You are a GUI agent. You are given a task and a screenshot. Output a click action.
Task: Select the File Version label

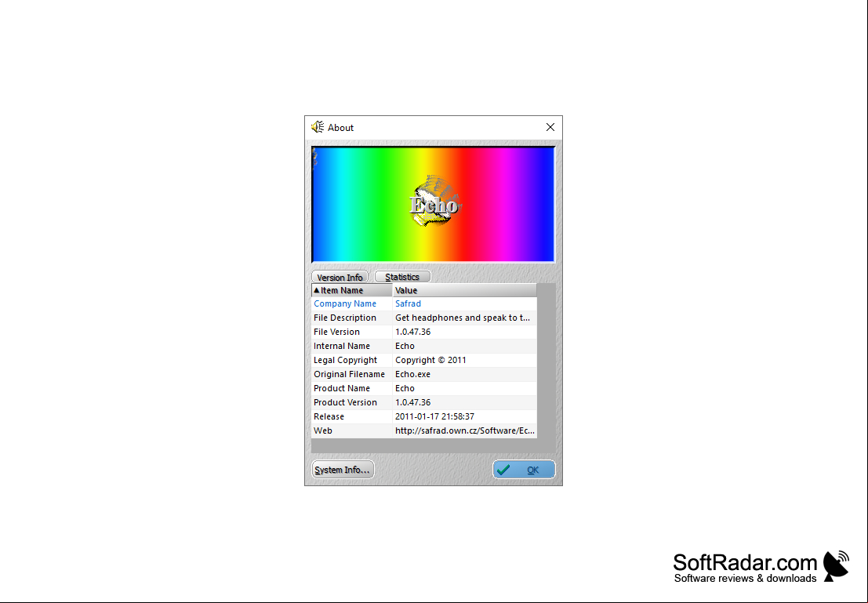pos(336,332)
